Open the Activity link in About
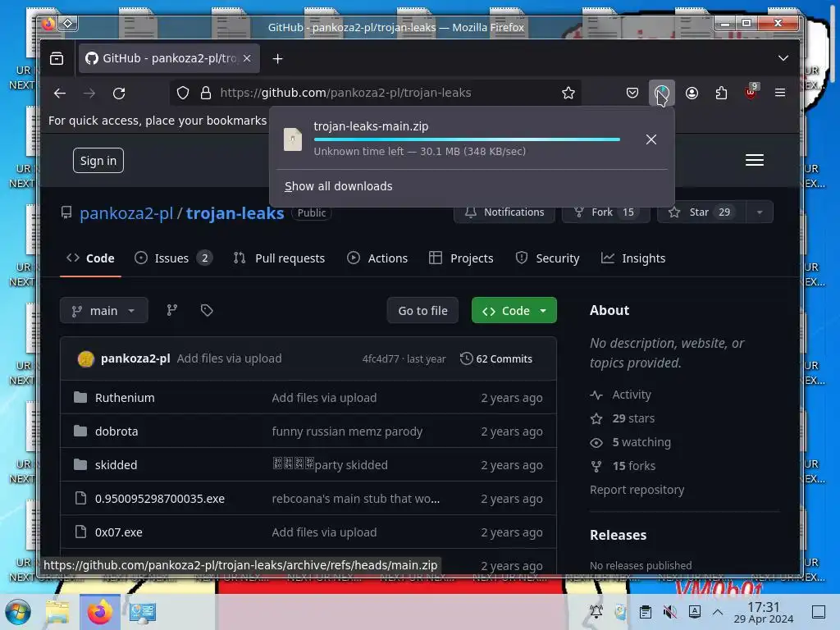 (x=632, y=395)
